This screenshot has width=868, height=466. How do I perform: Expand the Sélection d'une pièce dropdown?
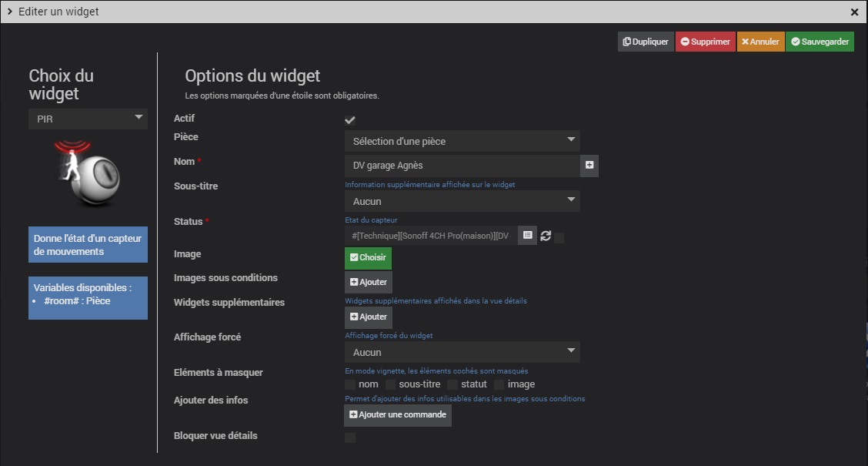click(462, 141)
